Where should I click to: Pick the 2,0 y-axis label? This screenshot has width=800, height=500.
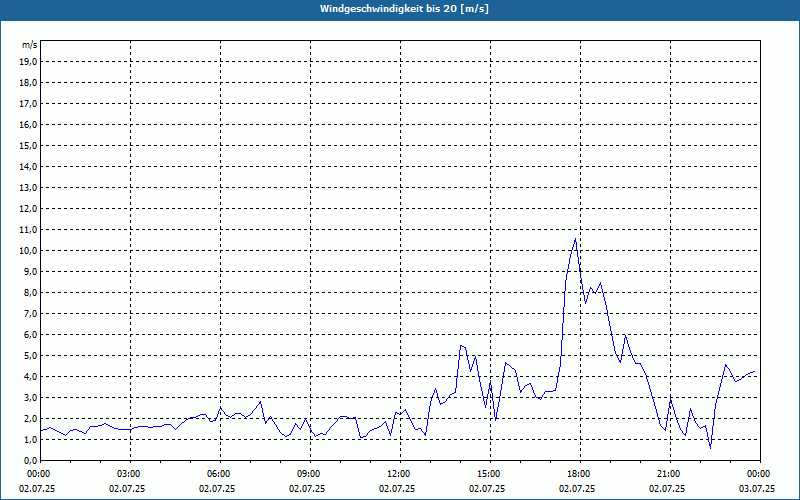click(30, 418)
